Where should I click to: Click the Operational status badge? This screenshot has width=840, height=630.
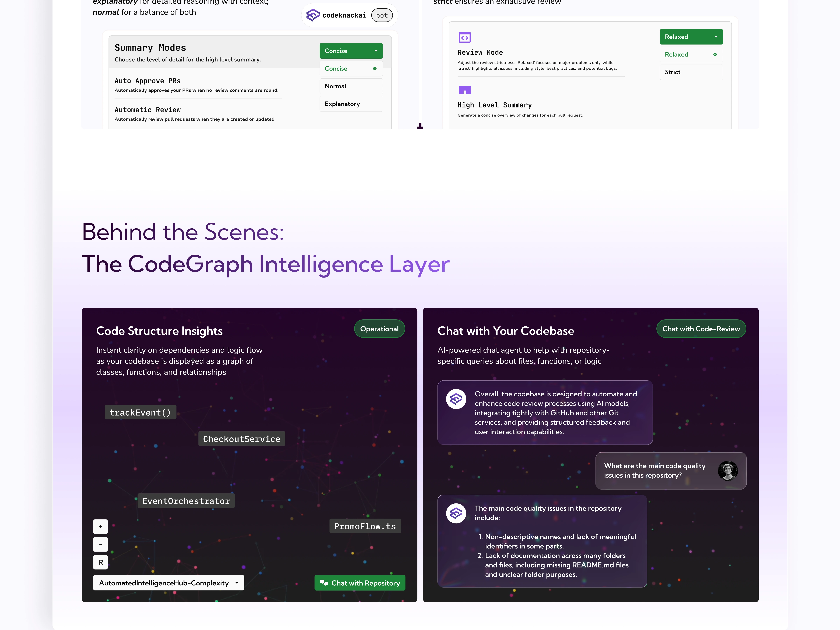pyautogui.click(x=379, y=329)
